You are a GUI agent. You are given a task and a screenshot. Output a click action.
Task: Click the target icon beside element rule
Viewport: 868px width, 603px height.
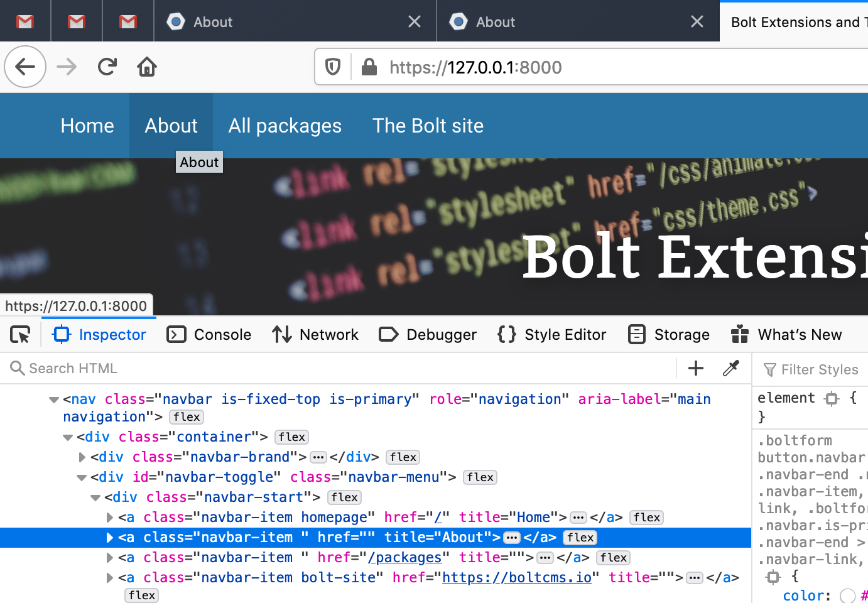pos(832,398)
